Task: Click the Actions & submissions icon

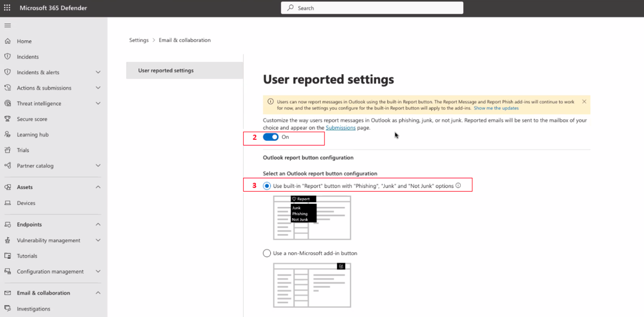Action: point(7,88)
